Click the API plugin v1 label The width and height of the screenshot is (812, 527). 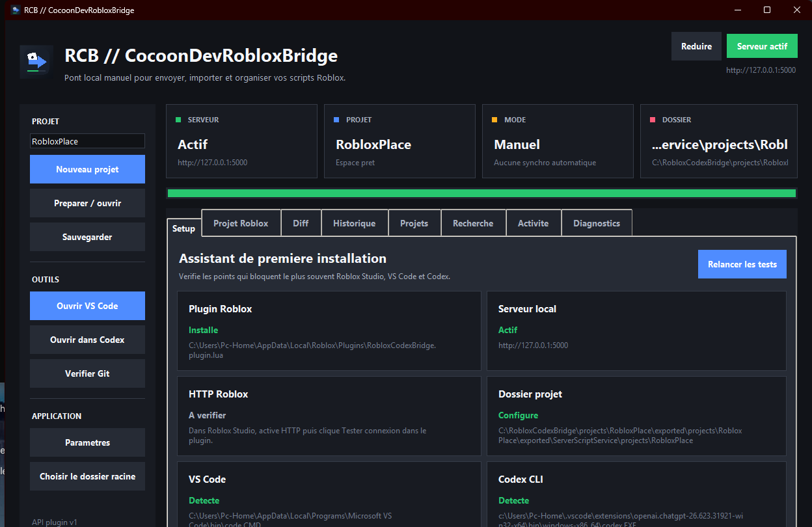[55, 522]
